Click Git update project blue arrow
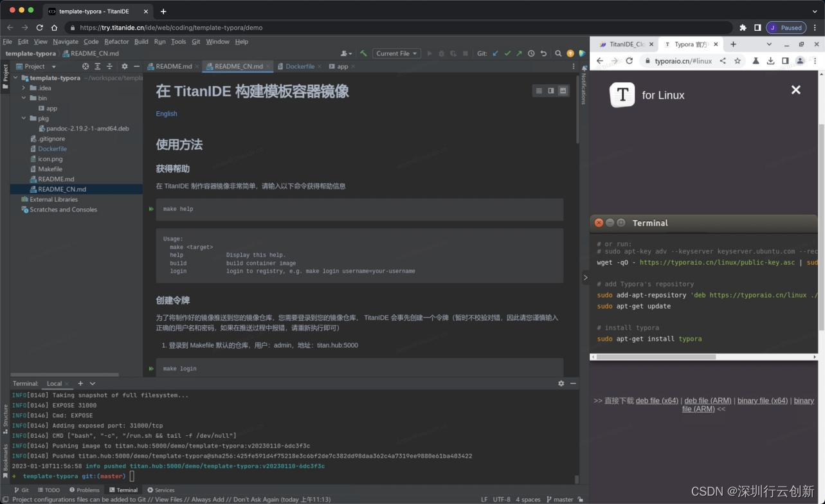This screenshot has height=504, width=825. [x=495, y=53]
